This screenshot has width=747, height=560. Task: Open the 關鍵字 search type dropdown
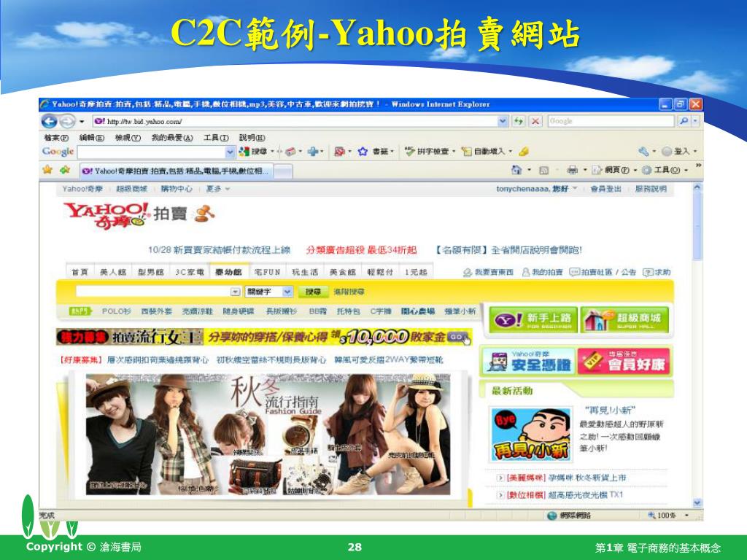[x=268, y=292]
